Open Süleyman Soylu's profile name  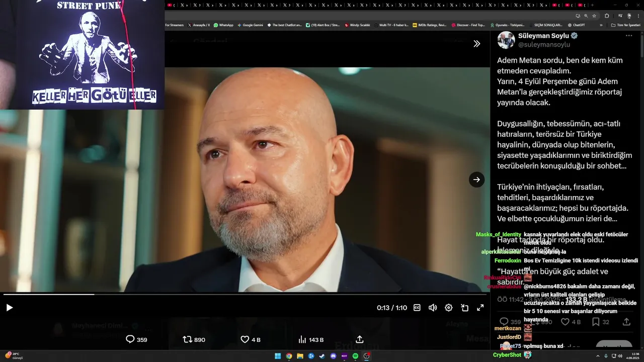(x=543, y=36)
